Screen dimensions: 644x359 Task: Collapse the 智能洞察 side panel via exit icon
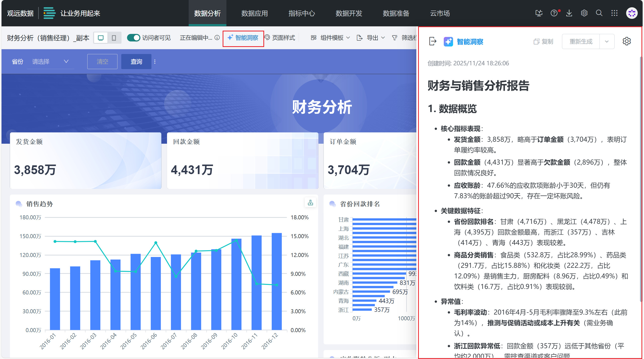tap(432, 41)
